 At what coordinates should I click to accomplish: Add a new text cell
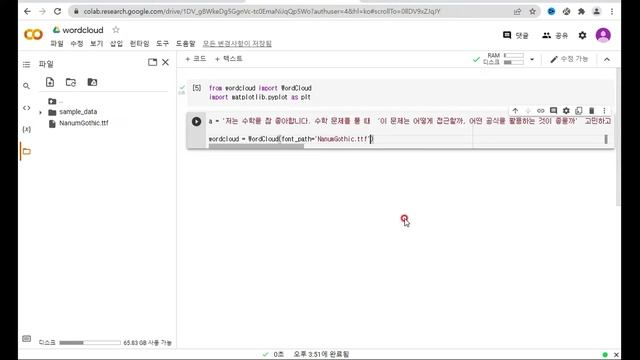point(229,59)
